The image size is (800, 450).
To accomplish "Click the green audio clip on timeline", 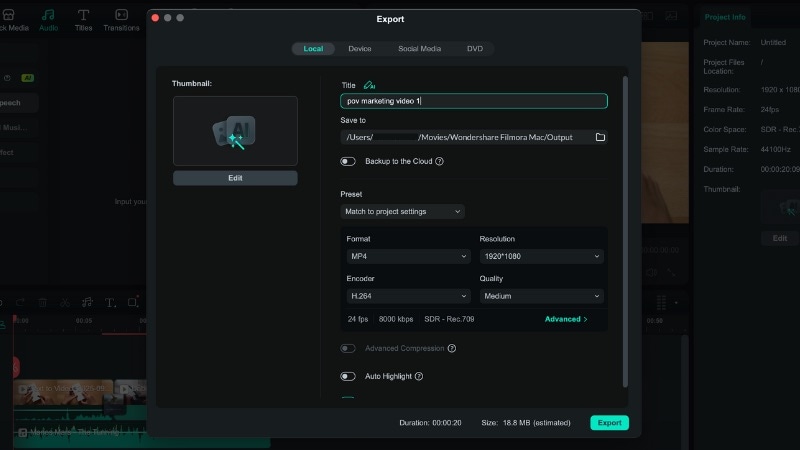I will click(141, 436).
